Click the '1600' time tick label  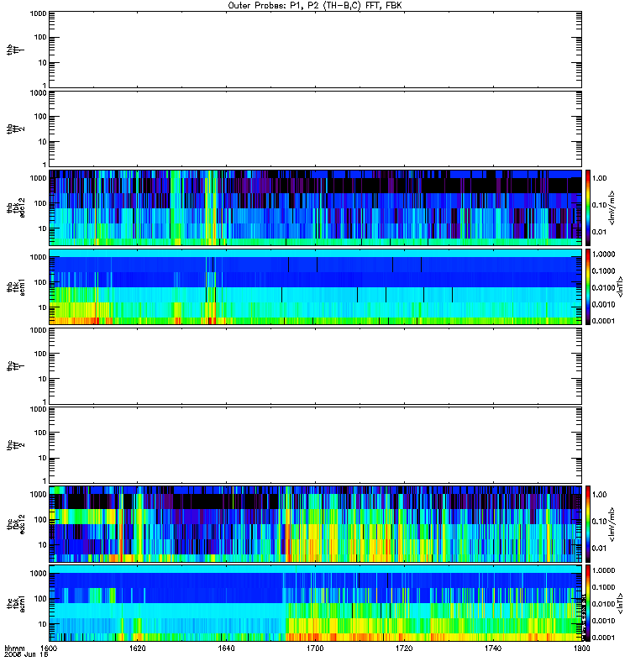click(x=48, y=648)
